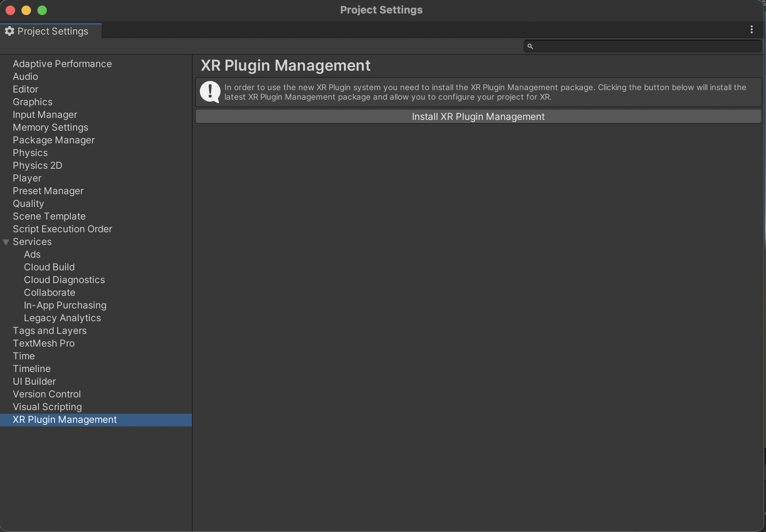Image resolution: width=766 pixels, height=532 pixels.
Task: Open the three-dot options menu
Action: tap(752, 29)
